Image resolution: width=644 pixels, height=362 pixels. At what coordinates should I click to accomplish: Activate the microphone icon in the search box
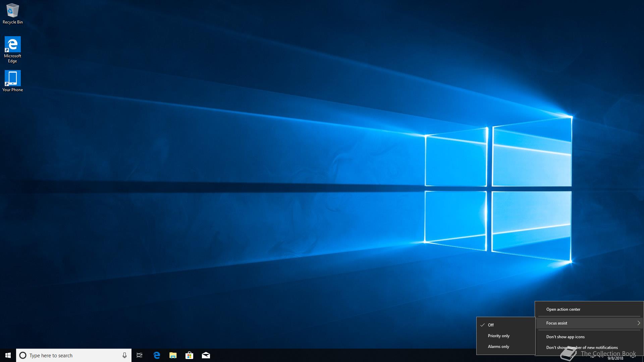click(124, 355)
